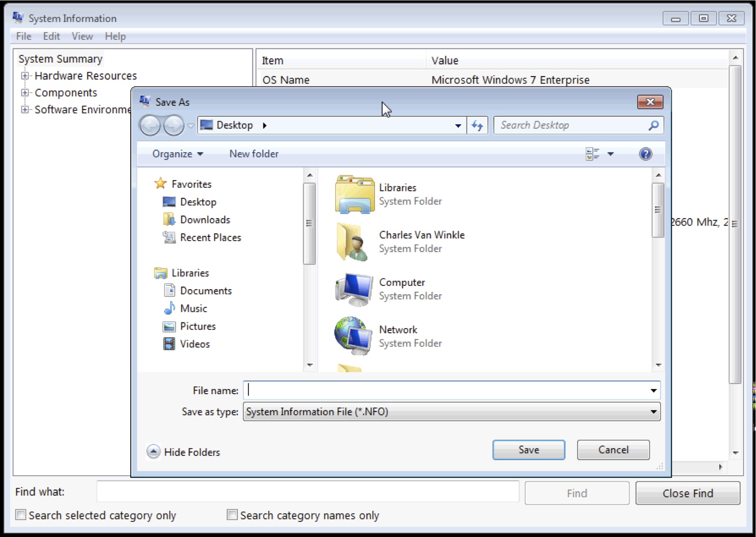Click the Cancel button in Save As

click(613, 450)
